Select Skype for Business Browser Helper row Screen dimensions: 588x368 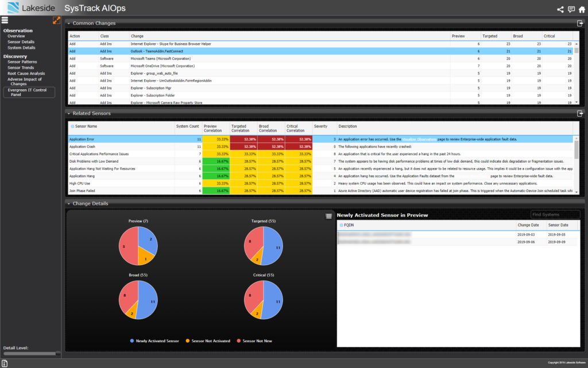(x=320, y=44)
